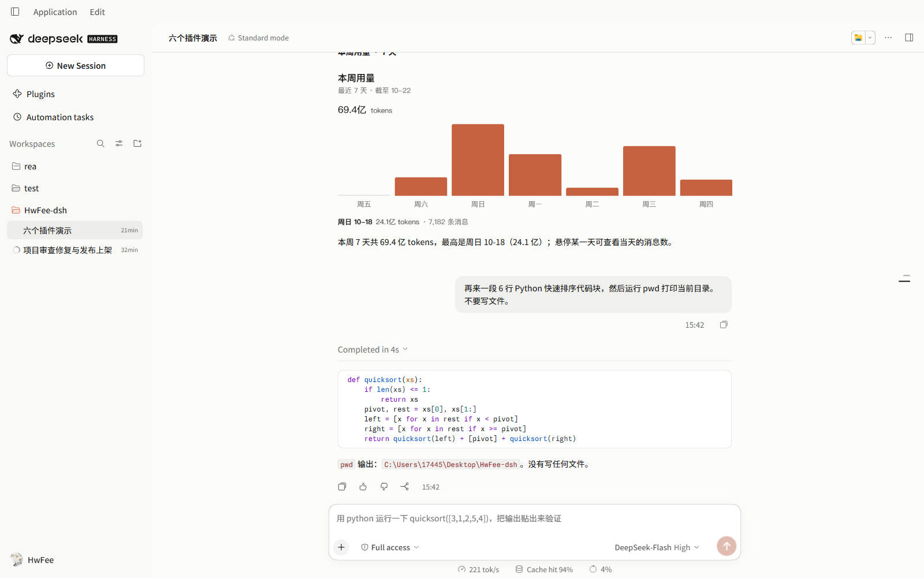Share the assistant response
The width and height of the screenshot is (924, 578).
[405, 487]
